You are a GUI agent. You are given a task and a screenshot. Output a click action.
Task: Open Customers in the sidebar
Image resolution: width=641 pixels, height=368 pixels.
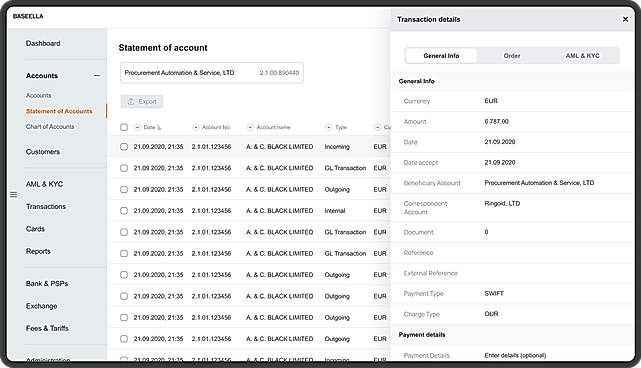(x=43, y=152)
